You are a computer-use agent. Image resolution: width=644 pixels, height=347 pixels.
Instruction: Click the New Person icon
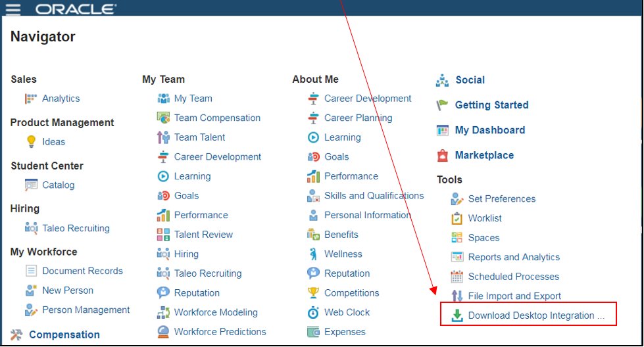pyautogui.click(x=31, y=290)
